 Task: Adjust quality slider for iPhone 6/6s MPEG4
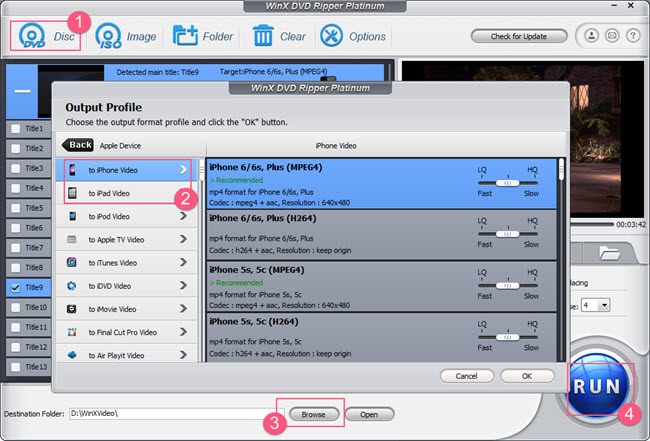pos(508,183)
